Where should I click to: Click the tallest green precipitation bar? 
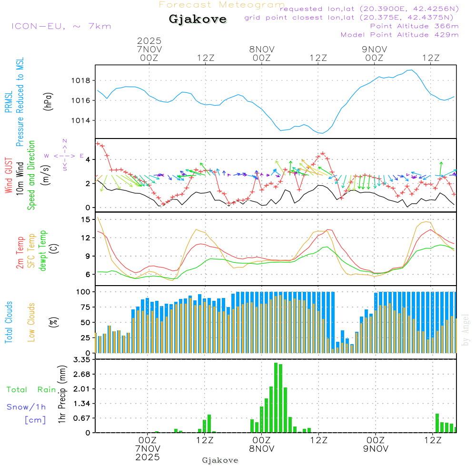276,397
